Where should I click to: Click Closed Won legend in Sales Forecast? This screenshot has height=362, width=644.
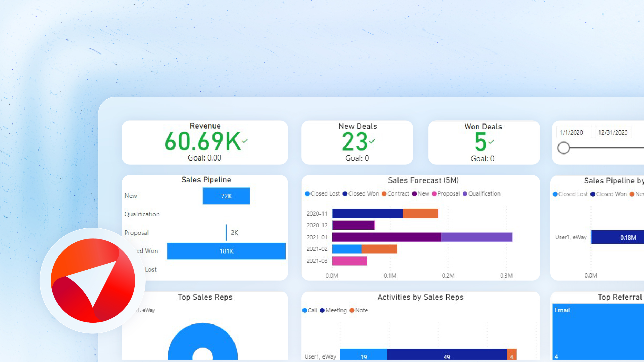(x=361, y=194)
